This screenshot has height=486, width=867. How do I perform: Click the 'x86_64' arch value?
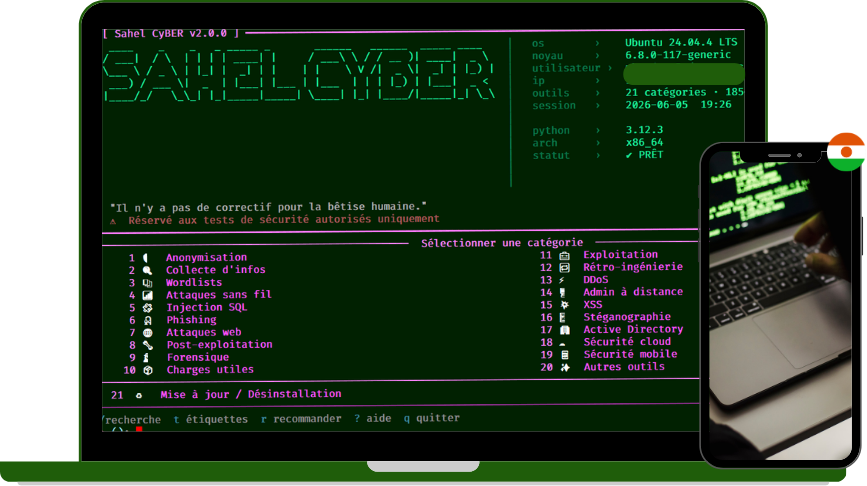(x=644, y=143)
